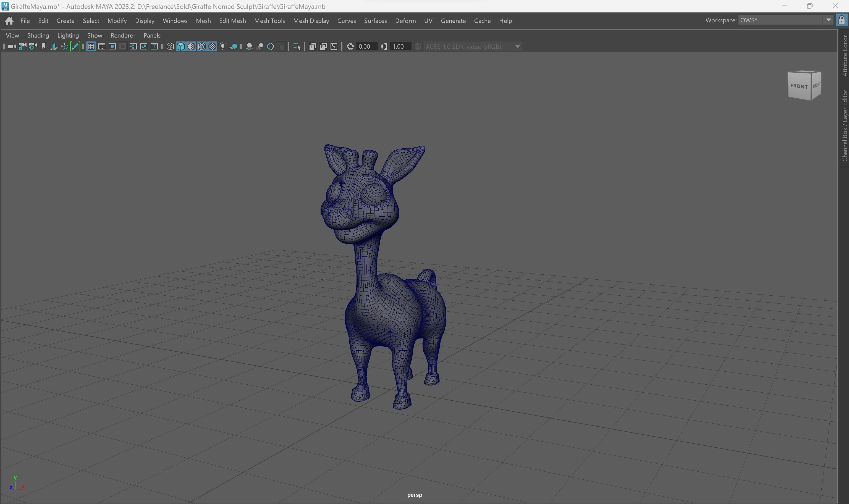The height and width of the screenshot is (504, 849).
Task: Open the Edit menu
Action: click(x=43, y=21)
